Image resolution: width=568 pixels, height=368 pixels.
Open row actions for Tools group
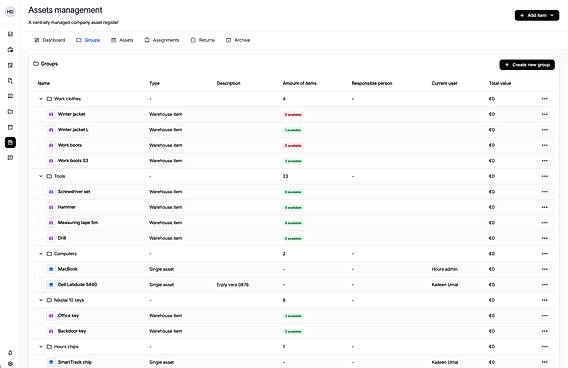544,176
